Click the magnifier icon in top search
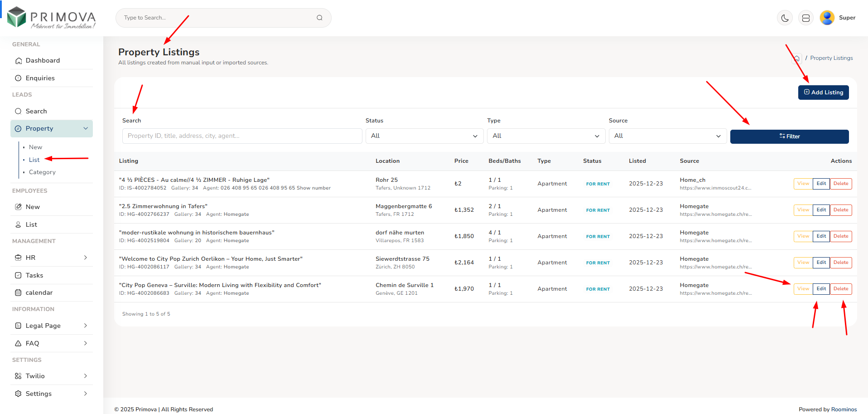Viewport: 868px width, 414px height. [319, 18]
